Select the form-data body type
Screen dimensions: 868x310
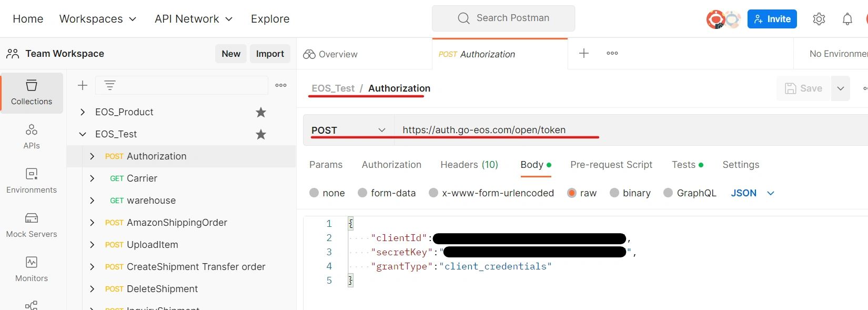[x=362, y=193]
